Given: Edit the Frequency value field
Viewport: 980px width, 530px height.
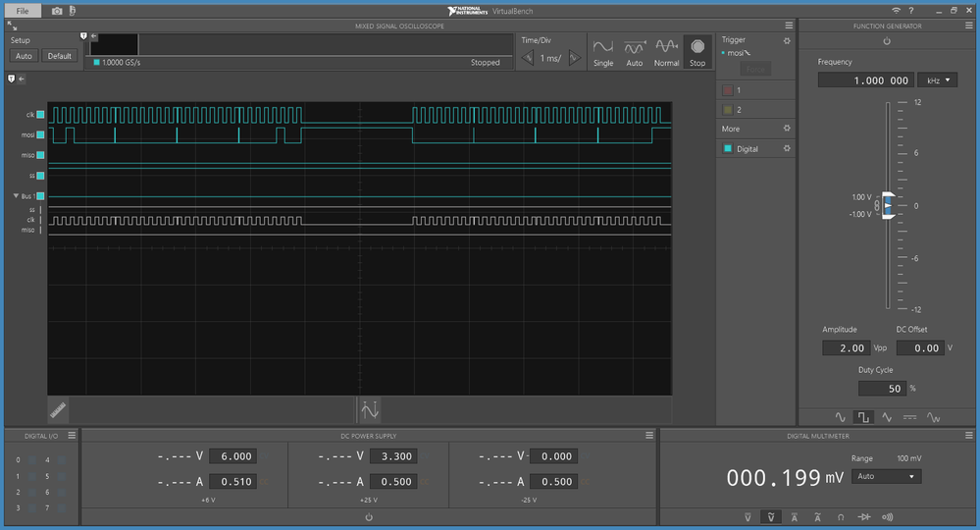Looking at the screenshot, I should pyautogui.click(x=866, y=80).
